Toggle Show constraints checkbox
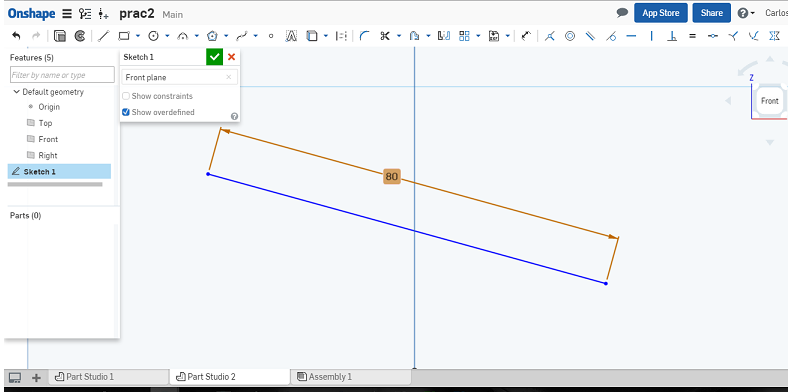 [126, 96]
